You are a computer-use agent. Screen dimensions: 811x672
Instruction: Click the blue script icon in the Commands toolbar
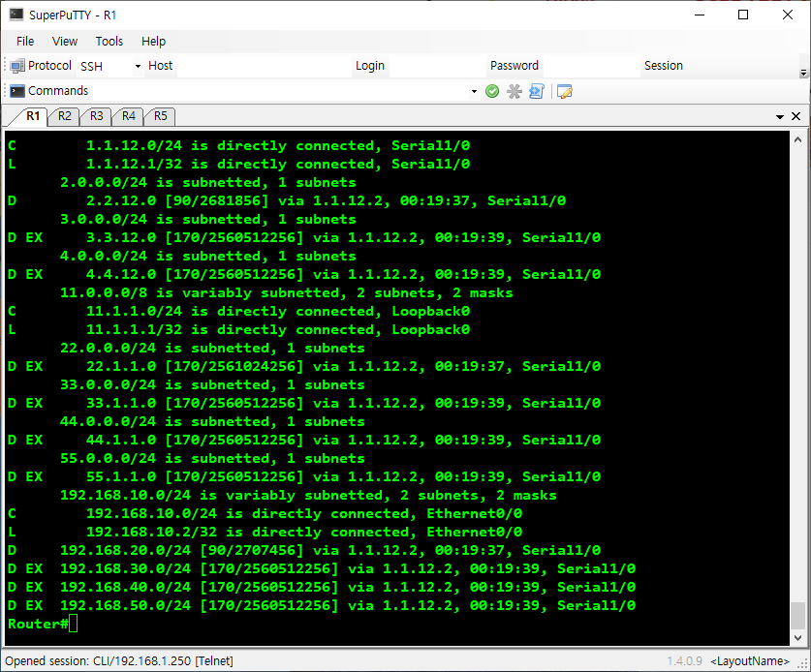(537, 91)
